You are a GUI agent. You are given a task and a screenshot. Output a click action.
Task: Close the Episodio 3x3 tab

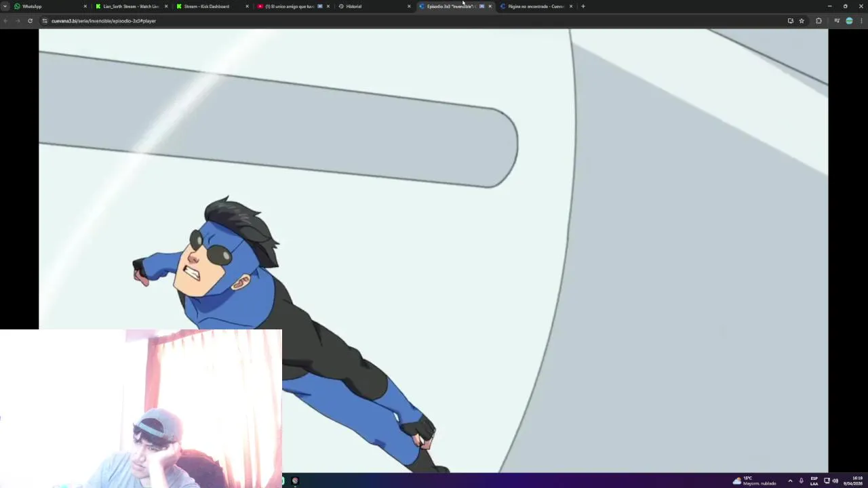click(x=490, y=6)
